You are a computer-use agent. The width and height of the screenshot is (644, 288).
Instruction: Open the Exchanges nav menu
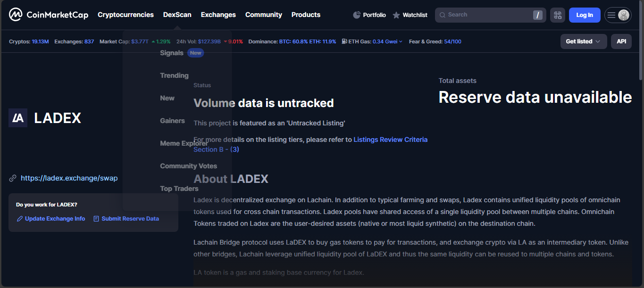(x=218, y=15)
